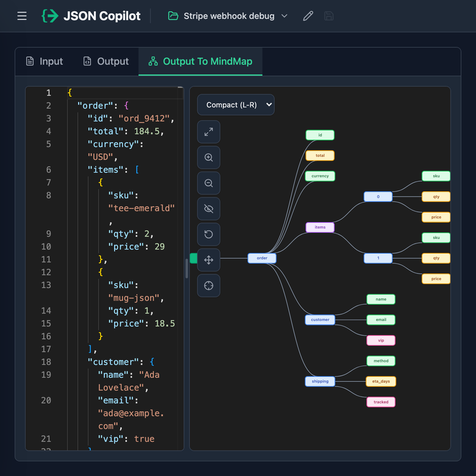Select the move pan tool
Viewport: 476px width, 476px height.
pos(209,260)
